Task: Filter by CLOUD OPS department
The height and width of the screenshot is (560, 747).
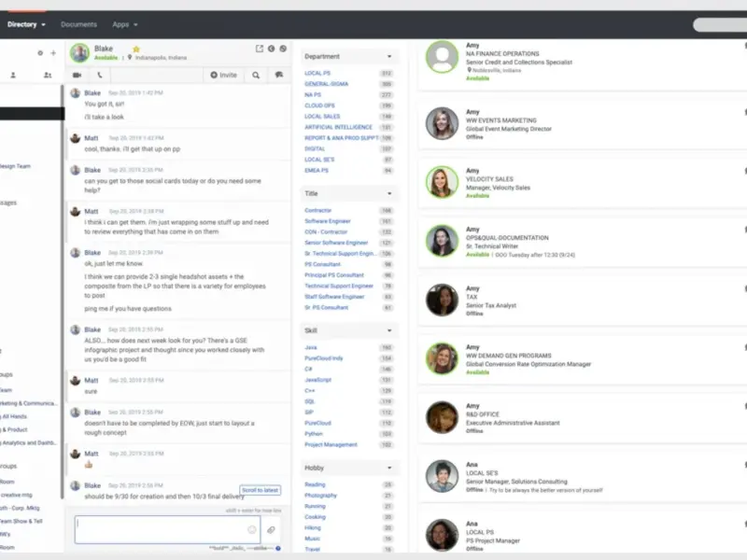Action: point(319,105)
